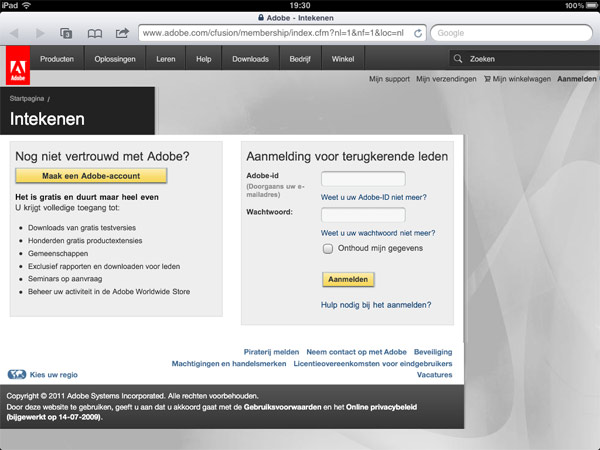
Task: Reload page with refresh icon
Action: [x=418, y=33]
